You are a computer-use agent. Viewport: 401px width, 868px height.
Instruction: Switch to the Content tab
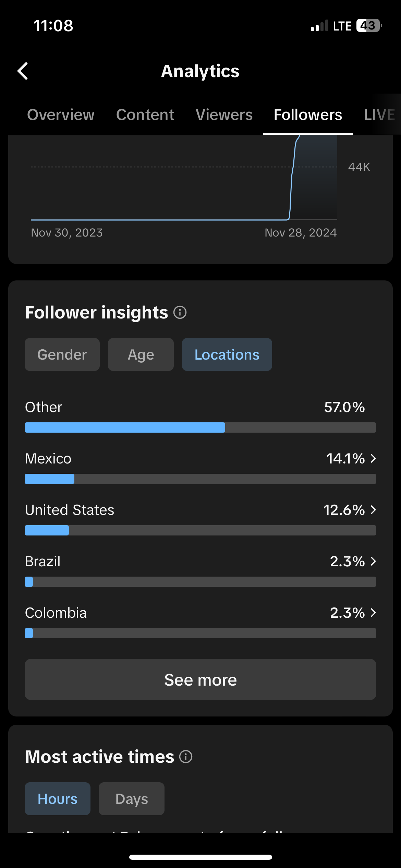[145, 114]
